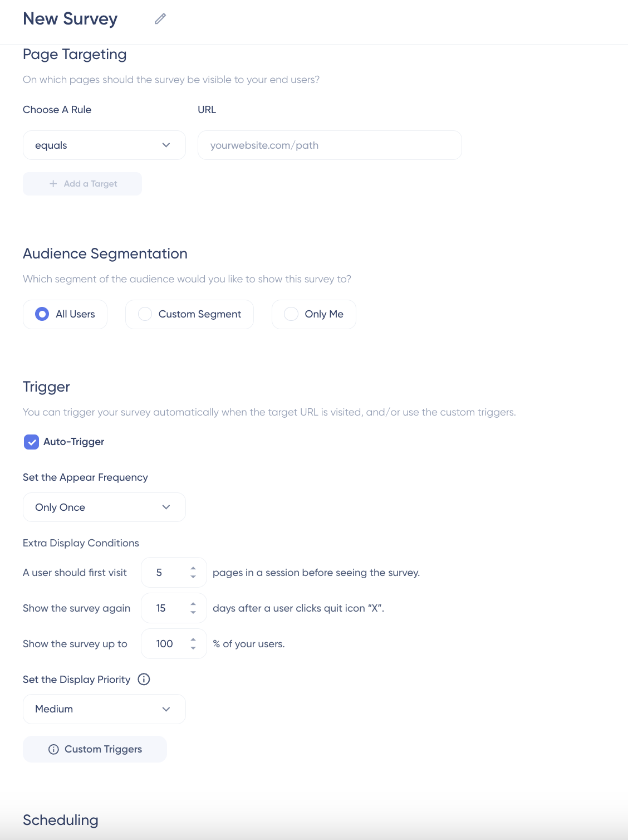The height and width of the screenshot is (840, 628).
Task: Click the Scheduling section heading
Action: (61, 821)
